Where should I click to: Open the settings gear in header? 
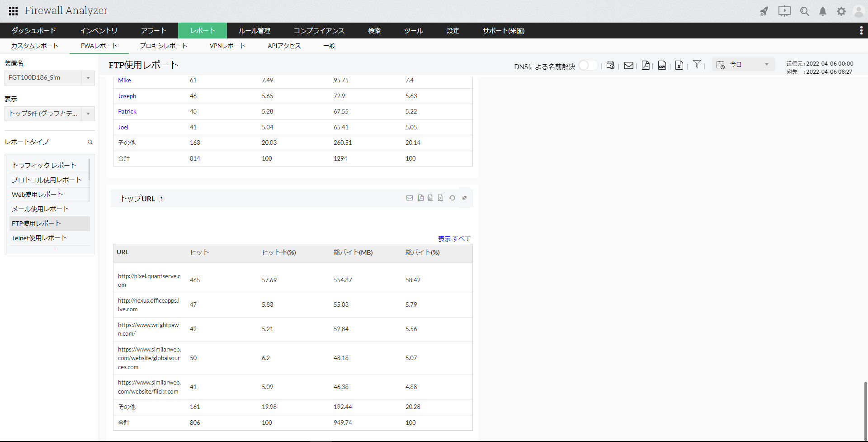(841, 11)
